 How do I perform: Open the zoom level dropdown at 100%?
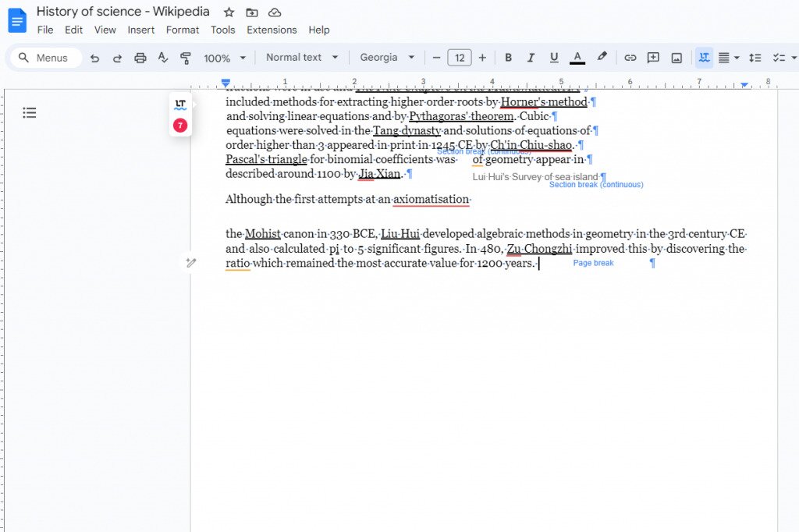[224, 57]
